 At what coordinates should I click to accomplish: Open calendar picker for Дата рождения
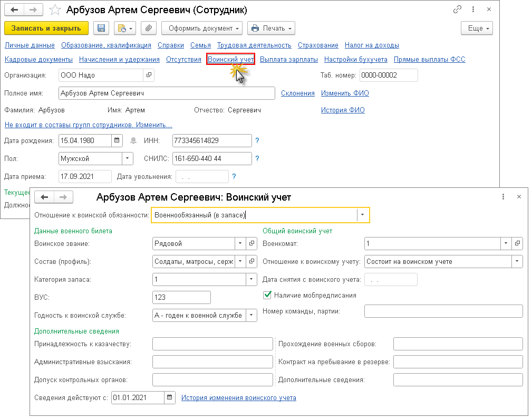pyautogui.click(x=117, y=140)
